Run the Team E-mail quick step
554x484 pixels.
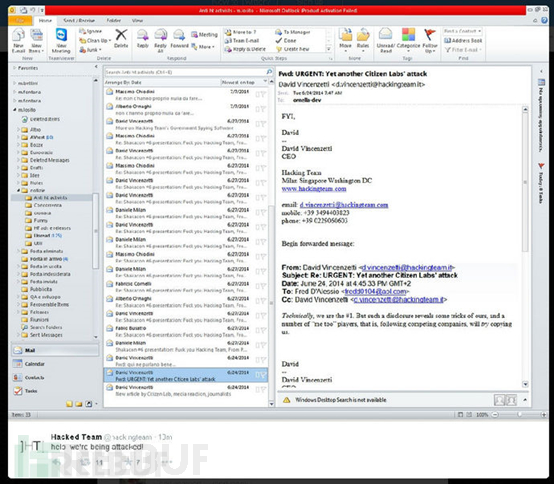pyautogui.click(x=242, y=41)
